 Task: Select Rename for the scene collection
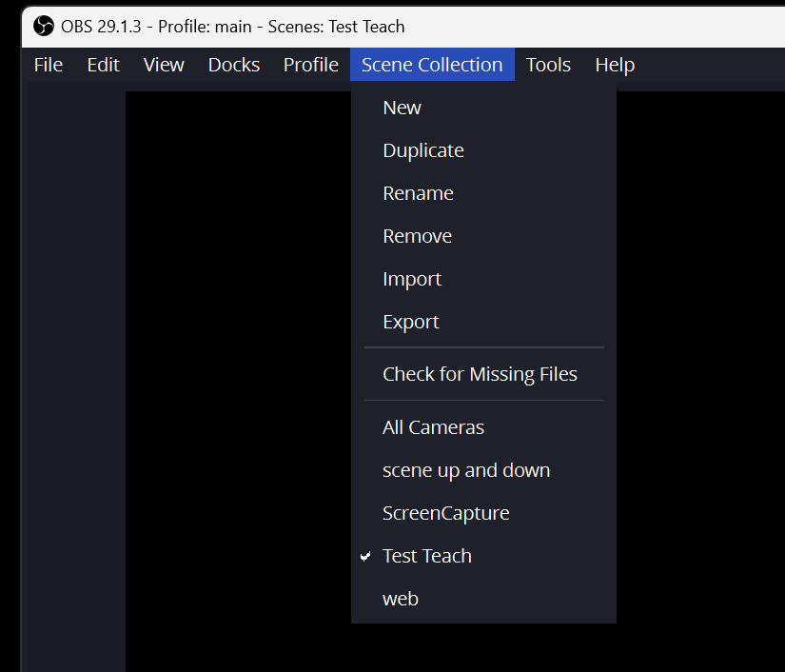483,193
